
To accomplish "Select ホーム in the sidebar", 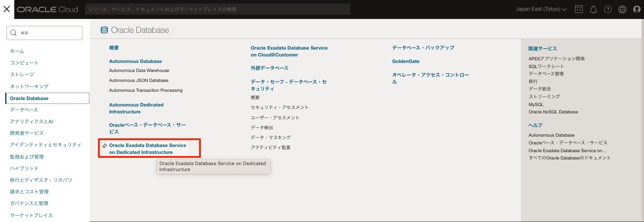I will 17,51.
